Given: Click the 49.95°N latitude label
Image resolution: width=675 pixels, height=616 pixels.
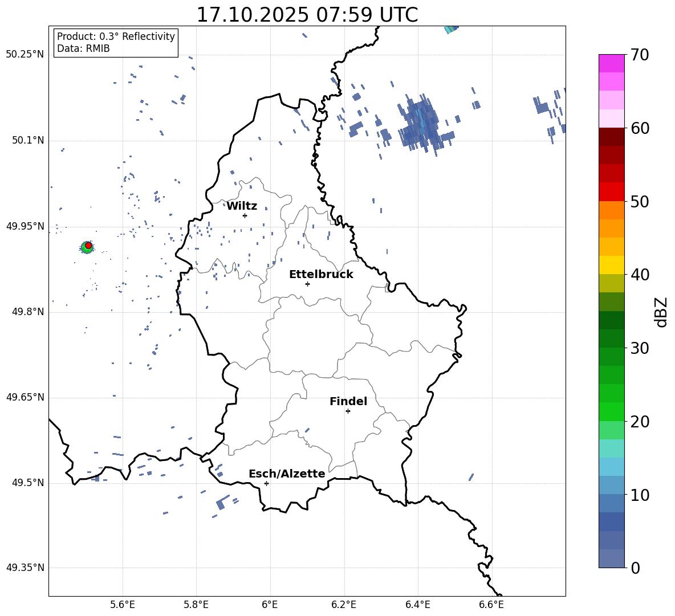Looking at the screenshot, I should (x=25, y=226).
